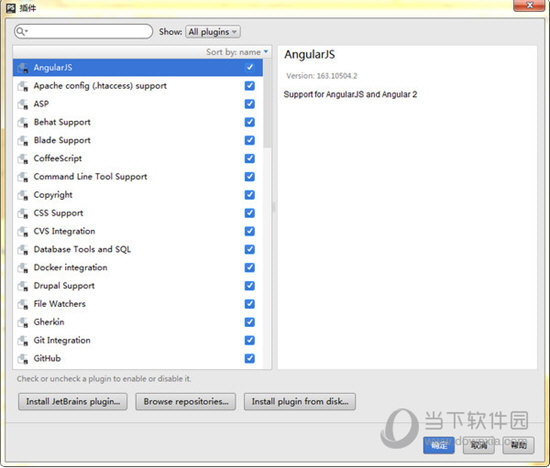The height and width of the screenshot is (468, 550).
Task: Select the Command Line Tool Support text
Action: coord(90,176)
